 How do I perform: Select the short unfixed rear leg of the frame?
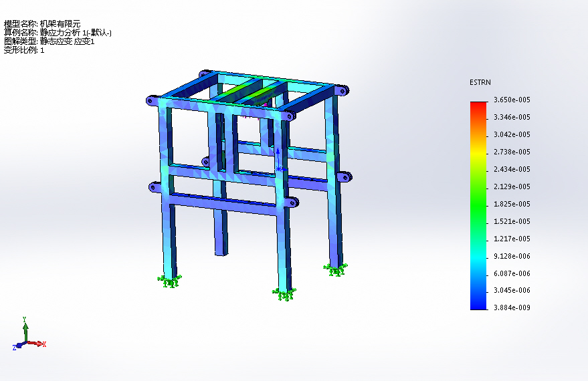point(221,232)
